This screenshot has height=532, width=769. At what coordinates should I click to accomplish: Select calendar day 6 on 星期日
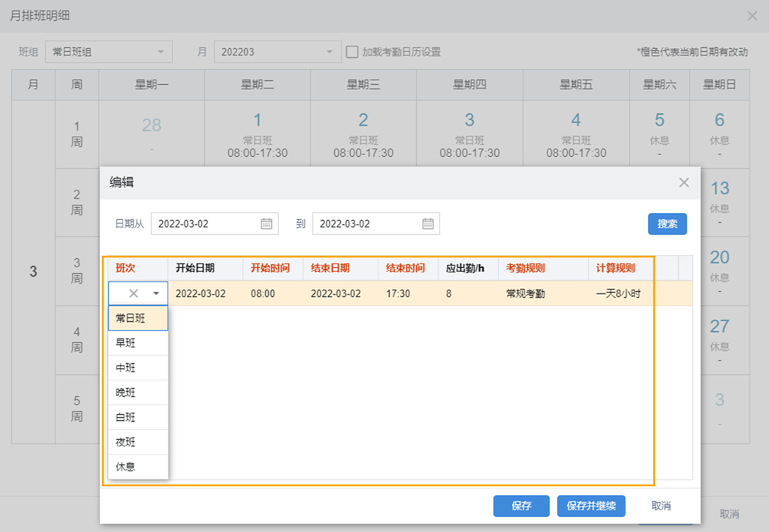(719, 135)
